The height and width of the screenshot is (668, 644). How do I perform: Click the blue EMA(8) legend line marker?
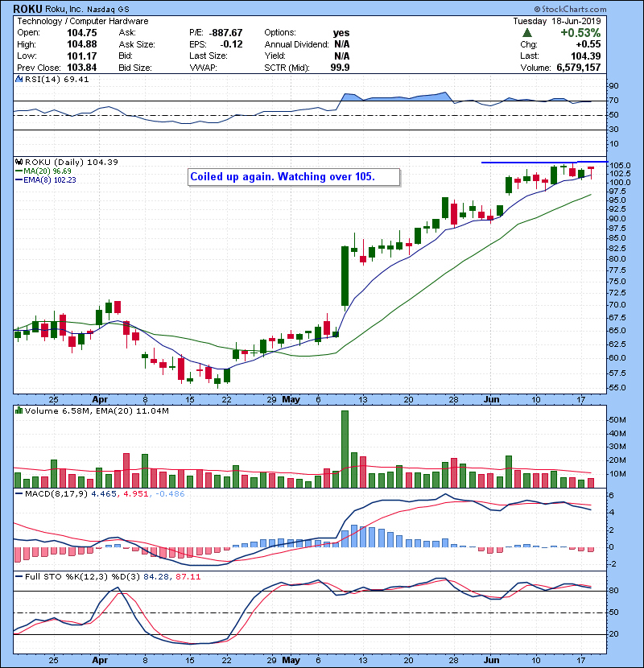click(x=19, y=180)
